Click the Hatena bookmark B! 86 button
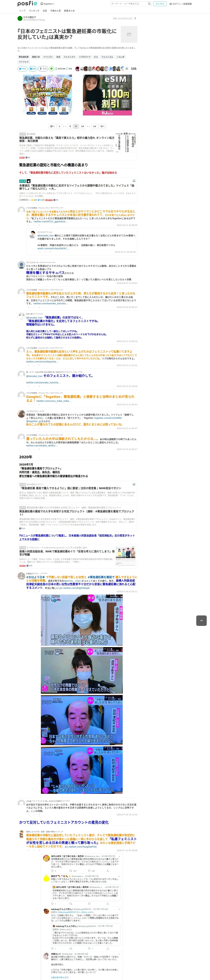This screenshot has height=980, width=210. 33,69
